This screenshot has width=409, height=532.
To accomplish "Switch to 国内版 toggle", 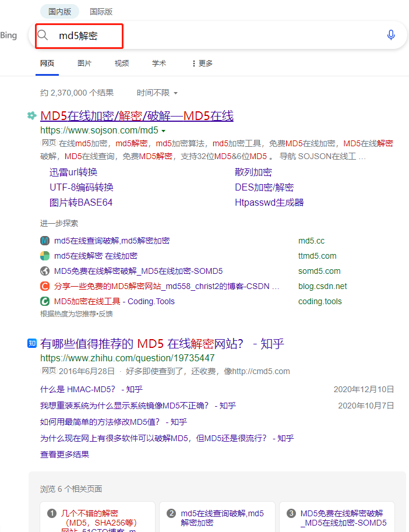I will (x=59, y=12).
